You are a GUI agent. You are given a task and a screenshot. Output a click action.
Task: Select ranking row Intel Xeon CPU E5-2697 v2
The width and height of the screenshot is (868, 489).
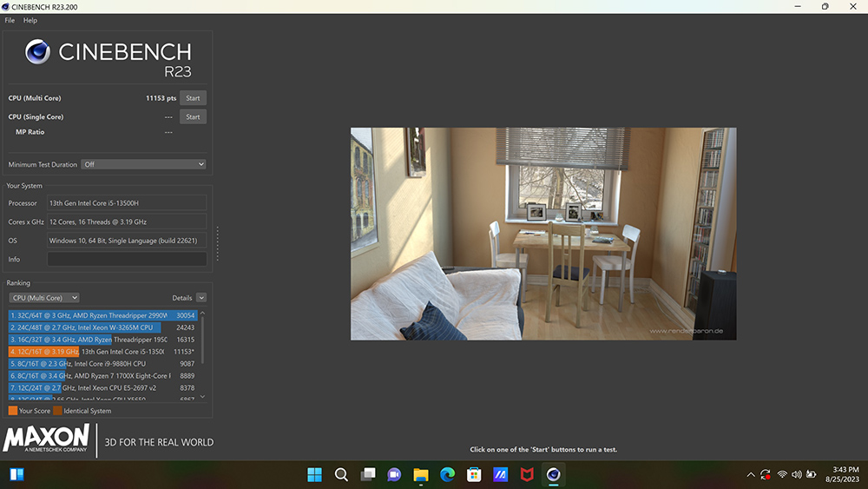coord(102,388)
